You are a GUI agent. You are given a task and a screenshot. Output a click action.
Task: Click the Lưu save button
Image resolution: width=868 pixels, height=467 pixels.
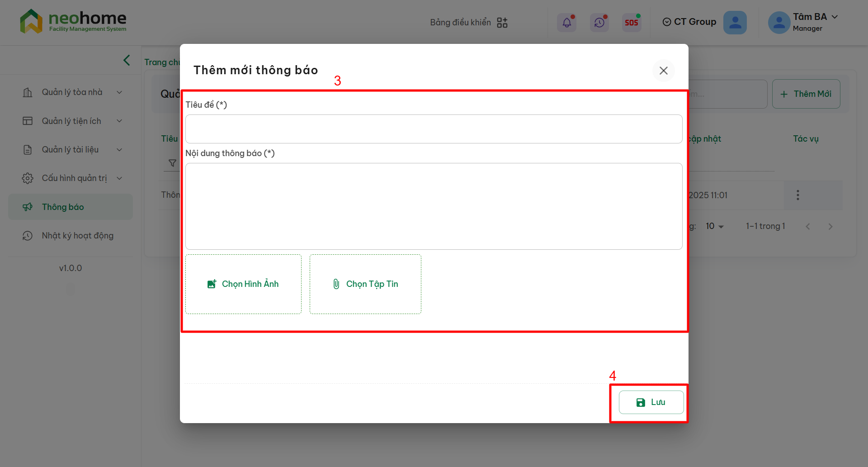tap(651, 402)
